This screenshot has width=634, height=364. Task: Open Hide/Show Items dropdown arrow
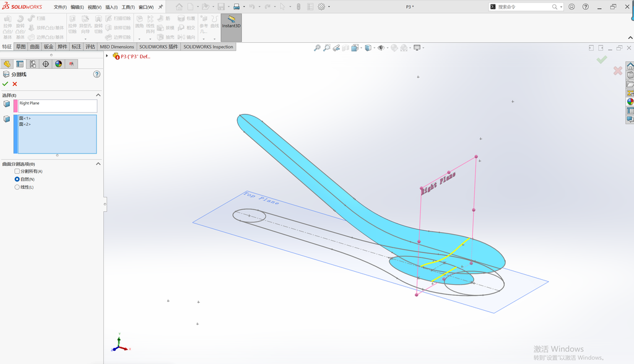(x=388, y=48)
